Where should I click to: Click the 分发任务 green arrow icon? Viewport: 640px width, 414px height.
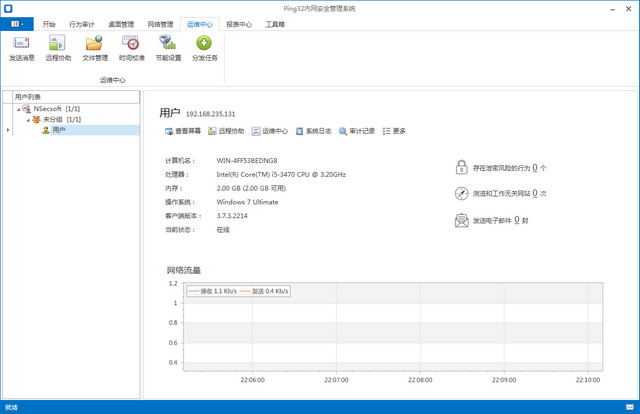(204, 47)
